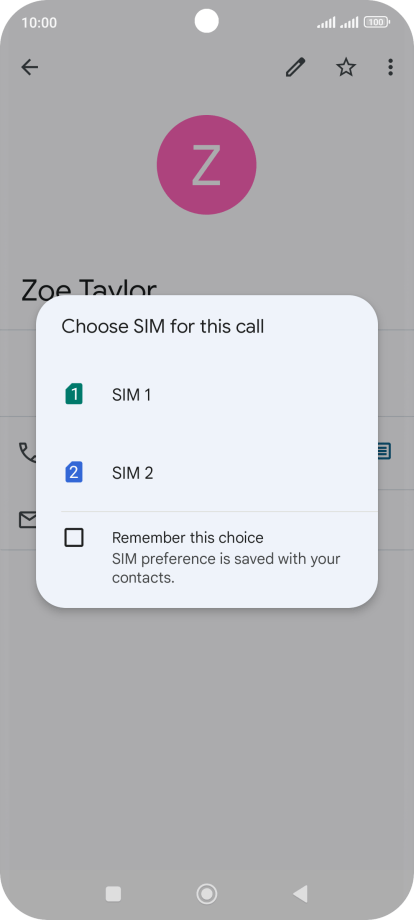Tap the text message icon
This screenshot has width=414, height=920.
[384, 451]
